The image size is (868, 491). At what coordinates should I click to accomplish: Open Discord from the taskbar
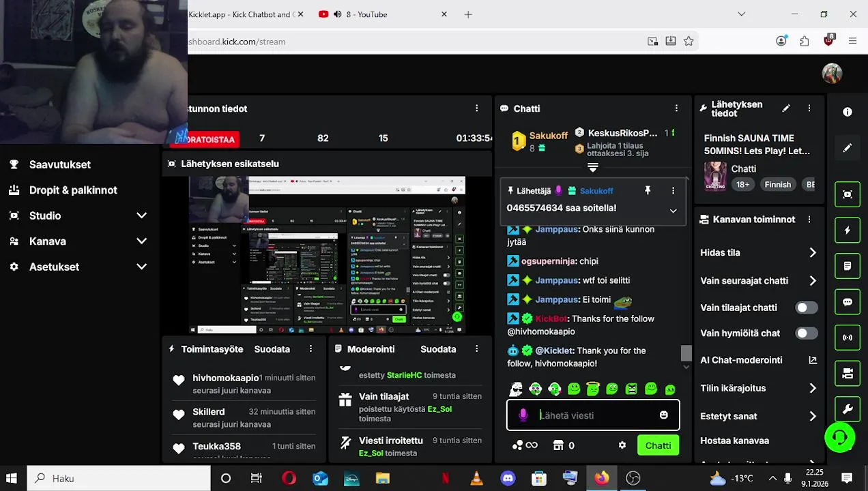coord(508,478)
